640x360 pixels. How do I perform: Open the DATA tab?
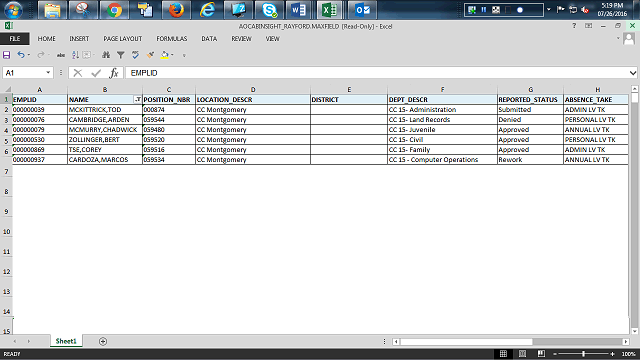[209, 39]
